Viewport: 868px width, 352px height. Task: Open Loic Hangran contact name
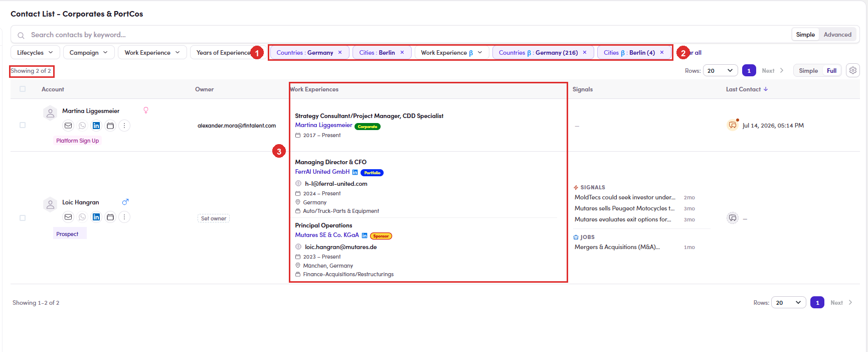[81, 202]
